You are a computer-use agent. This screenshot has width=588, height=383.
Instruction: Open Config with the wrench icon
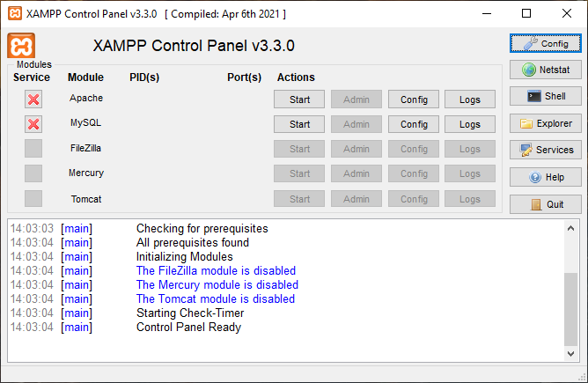(545, 43)
